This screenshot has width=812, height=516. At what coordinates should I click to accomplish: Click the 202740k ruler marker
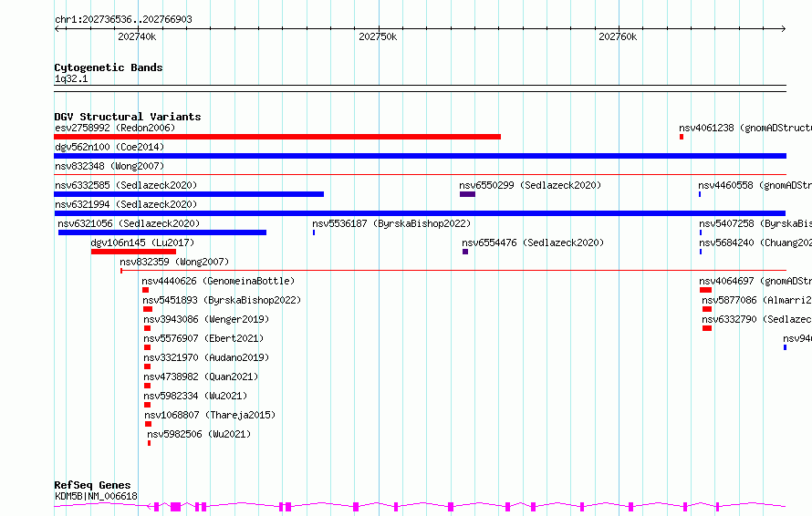click(x=137, y=37)
